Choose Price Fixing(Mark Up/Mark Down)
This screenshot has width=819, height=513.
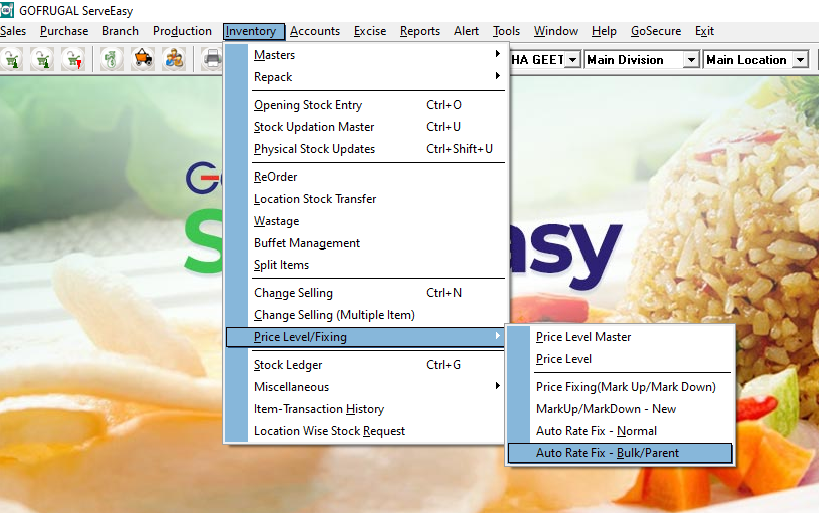[x=620, y=387]
